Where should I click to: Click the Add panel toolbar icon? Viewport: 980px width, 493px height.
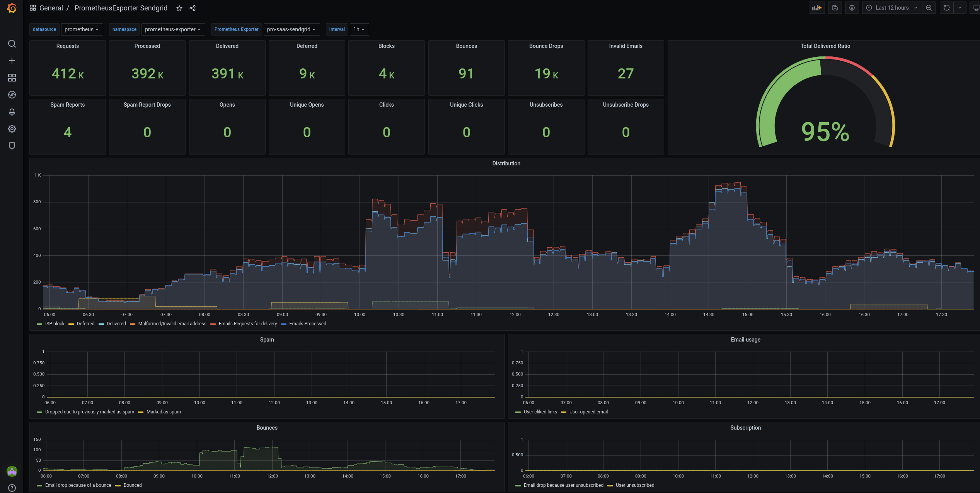coord(816,8)
